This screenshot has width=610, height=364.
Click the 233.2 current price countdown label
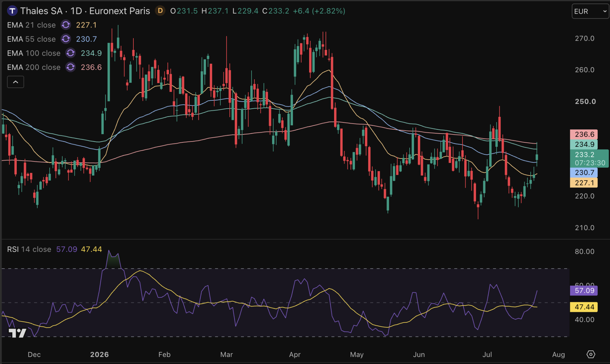589,159
